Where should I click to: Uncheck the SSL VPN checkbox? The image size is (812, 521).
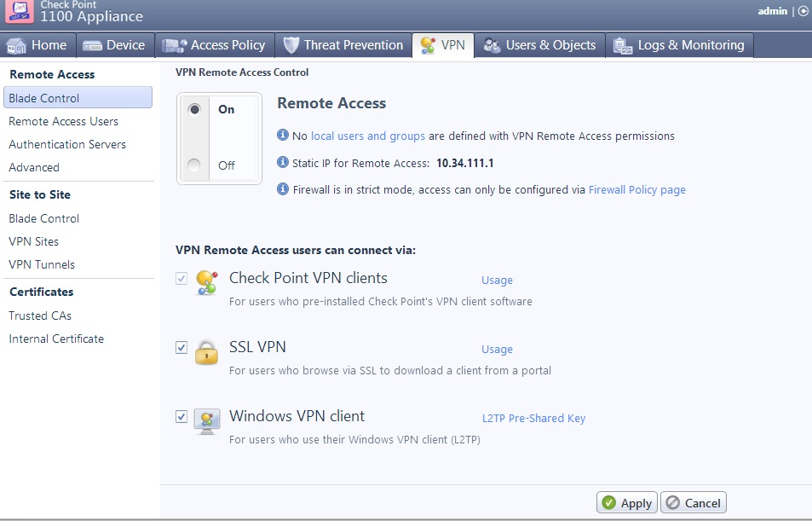(x=181, y=347)
